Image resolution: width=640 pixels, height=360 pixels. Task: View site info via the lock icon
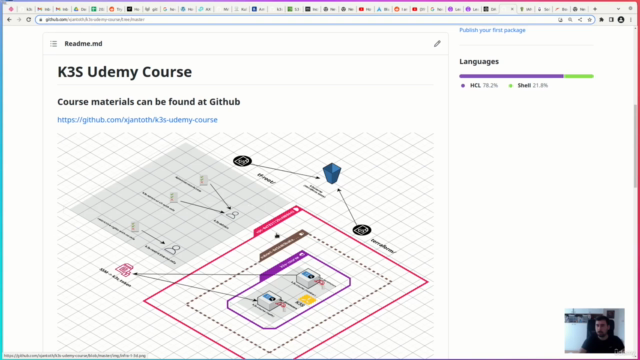click(40, 20)
